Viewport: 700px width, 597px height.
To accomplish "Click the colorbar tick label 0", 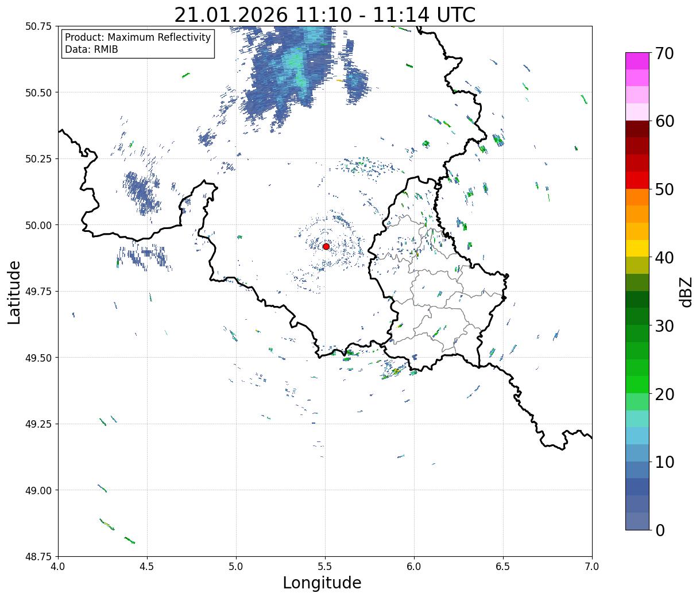I will click(x=659, y=530).
